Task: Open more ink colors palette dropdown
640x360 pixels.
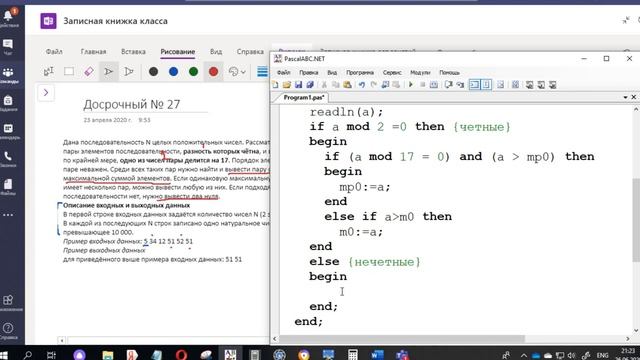Action: click(237, 71)
